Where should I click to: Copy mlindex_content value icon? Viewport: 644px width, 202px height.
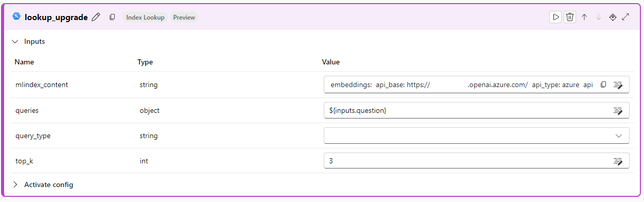(603, 85)
